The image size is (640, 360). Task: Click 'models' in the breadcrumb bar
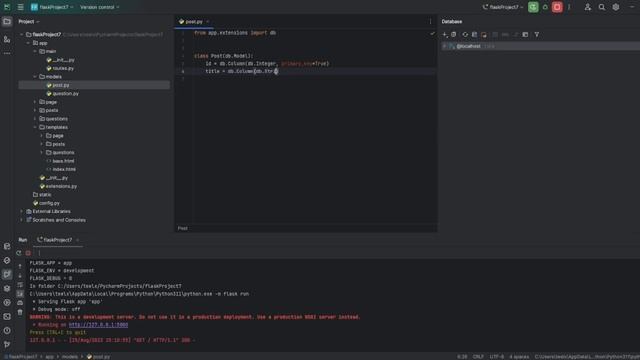[70, 357]
